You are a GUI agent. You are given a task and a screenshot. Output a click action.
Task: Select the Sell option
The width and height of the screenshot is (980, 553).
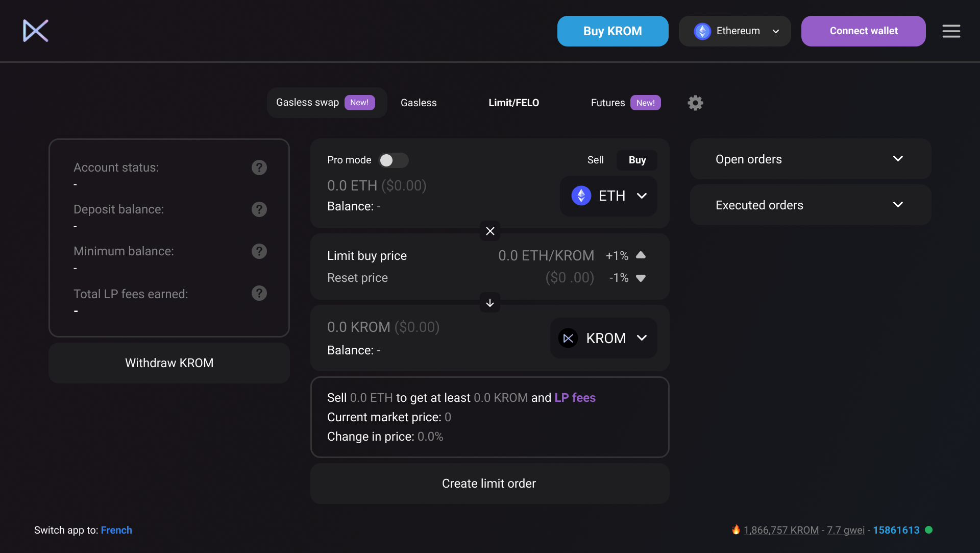595,160
